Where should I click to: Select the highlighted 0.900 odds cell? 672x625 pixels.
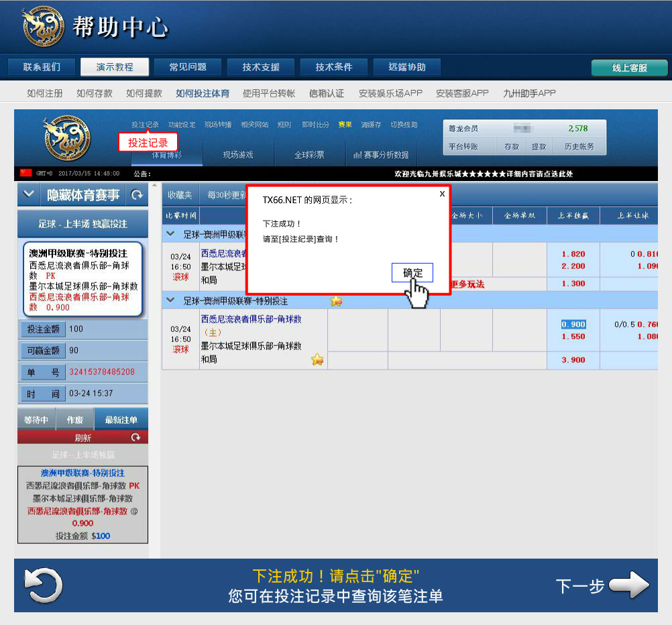[573, 325]
